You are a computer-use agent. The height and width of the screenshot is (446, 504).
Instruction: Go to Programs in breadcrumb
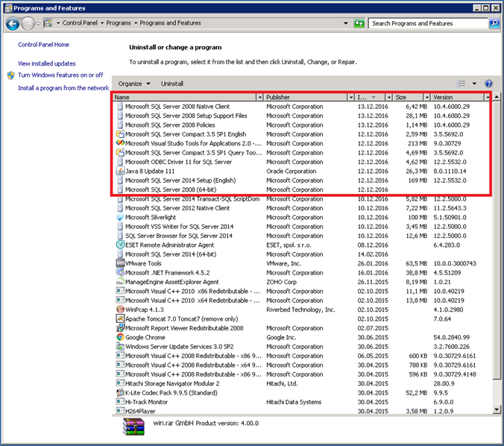[119, 23]
